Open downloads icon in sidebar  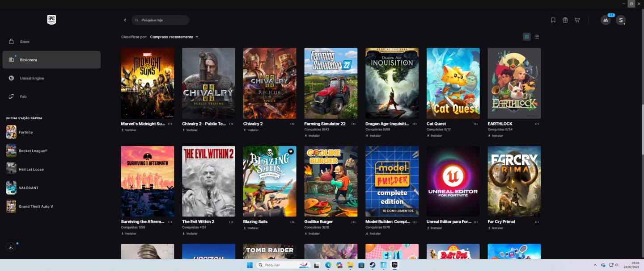tap(11, 247)
